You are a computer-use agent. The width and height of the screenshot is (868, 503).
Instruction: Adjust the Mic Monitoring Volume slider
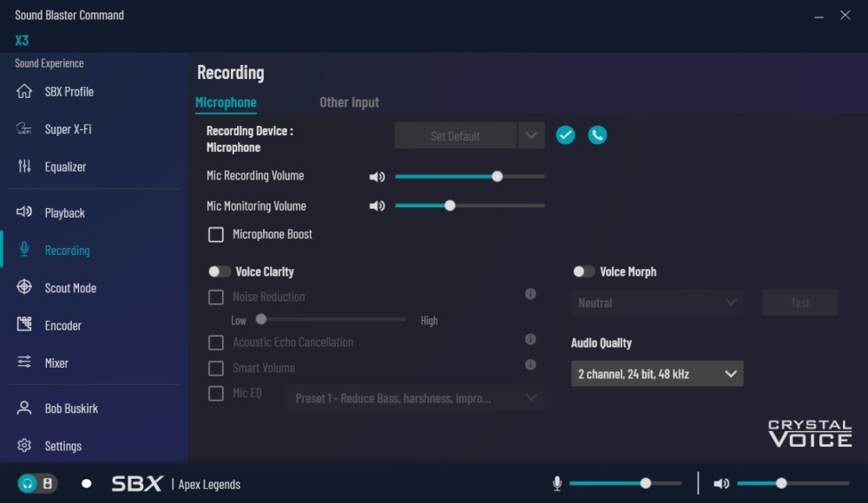click(x=470, y=206)
